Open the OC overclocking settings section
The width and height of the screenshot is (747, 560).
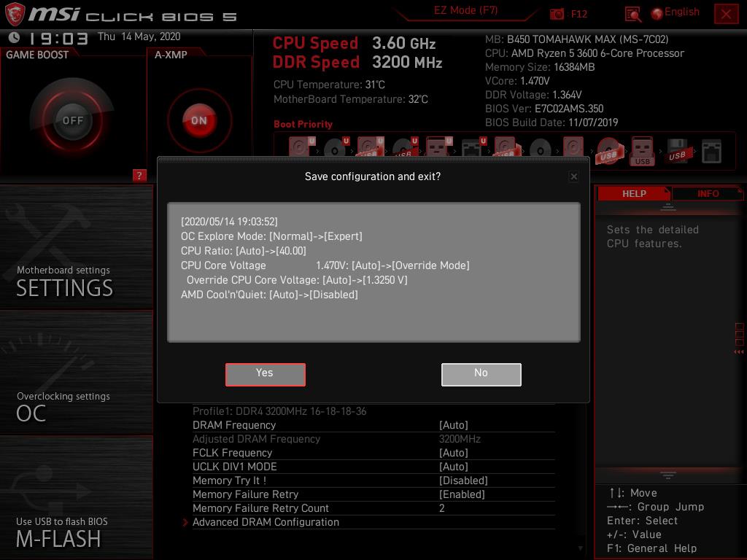coord(76,373)
